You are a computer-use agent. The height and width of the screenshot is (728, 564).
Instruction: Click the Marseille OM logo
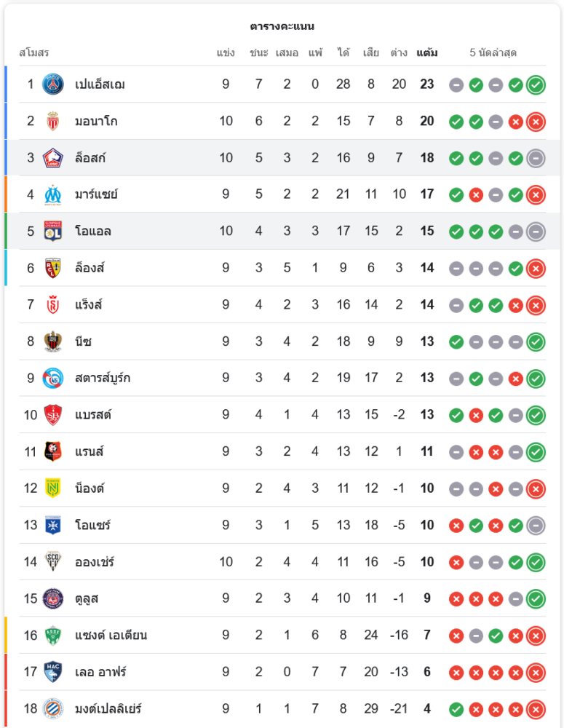[53, 194]
